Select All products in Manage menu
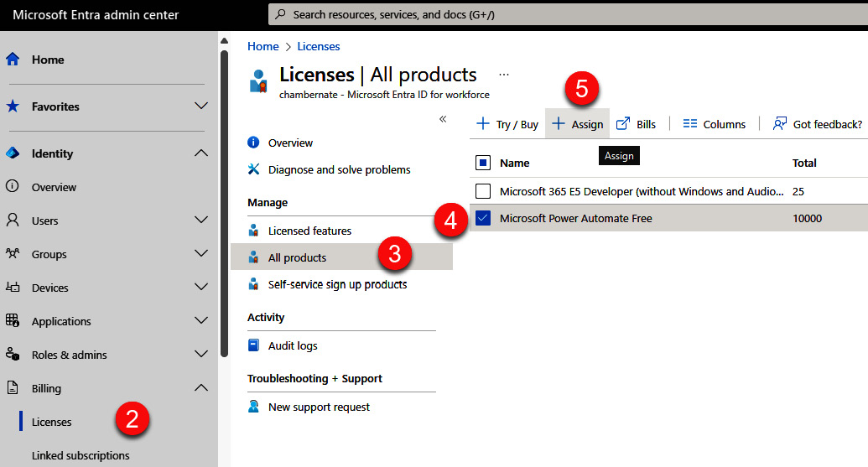Image resolution: width=868 pixels, height=467 pixels. coord(341,257)
